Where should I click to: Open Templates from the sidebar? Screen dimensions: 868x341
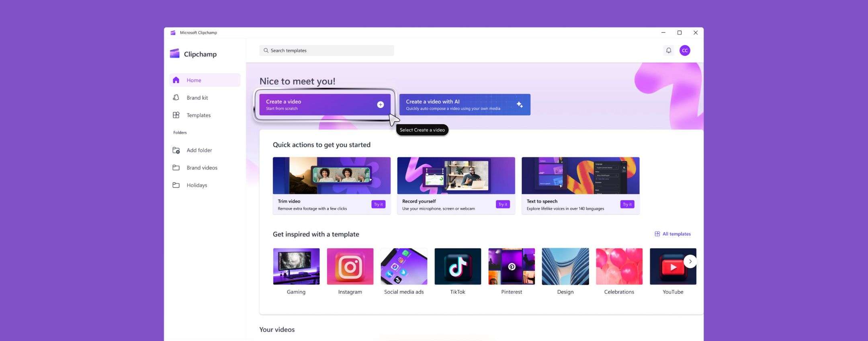pos(198,115)
